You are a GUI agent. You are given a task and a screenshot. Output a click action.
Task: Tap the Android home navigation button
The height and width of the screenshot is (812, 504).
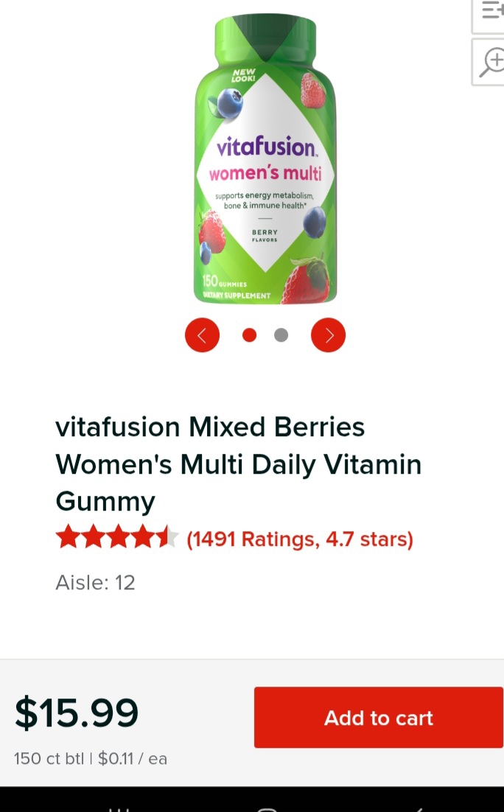[x=267, y=808]
